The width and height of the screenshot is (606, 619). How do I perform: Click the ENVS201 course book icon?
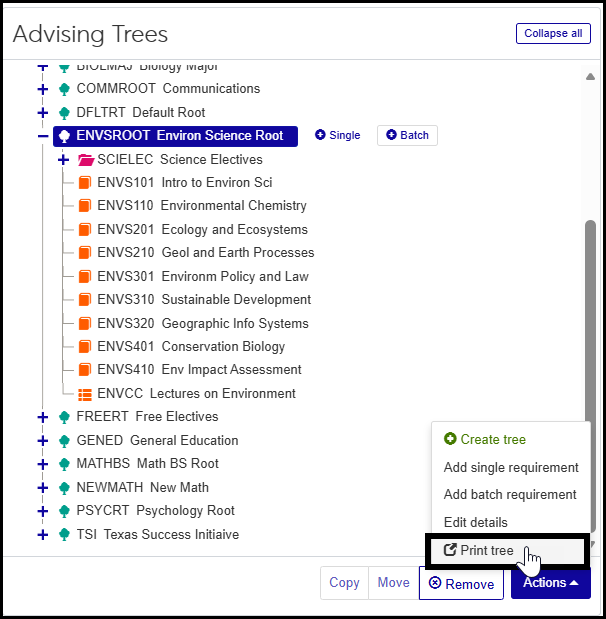point(85,229)
